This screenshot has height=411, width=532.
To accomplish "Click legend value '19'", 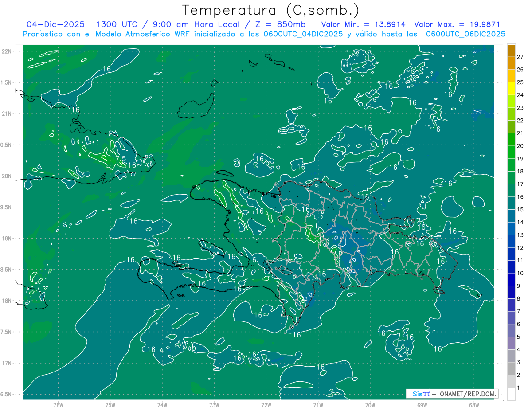I will tap(520, 159).
